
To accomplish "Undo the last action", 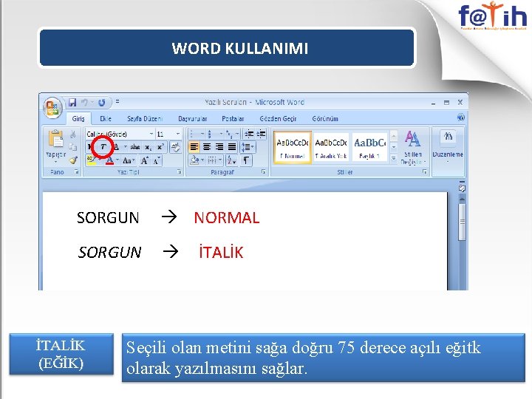I will (x=84, y=103).
